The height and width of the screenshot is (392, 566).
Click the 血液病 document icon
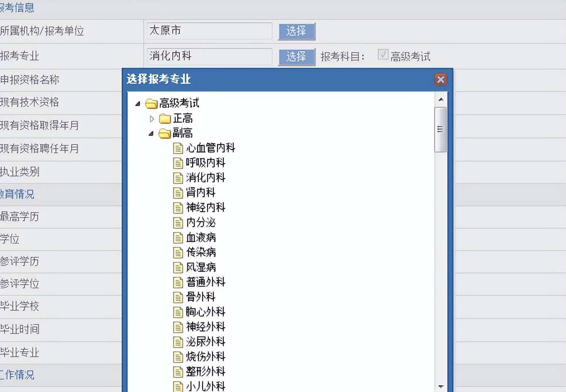pyautogui.click(x=178, y=237)
